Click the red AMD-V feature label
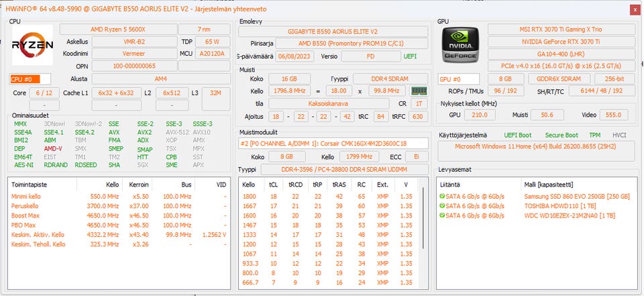Image resolution: width=644 pixels, height=296 pixels. click(x=53, y=149)
